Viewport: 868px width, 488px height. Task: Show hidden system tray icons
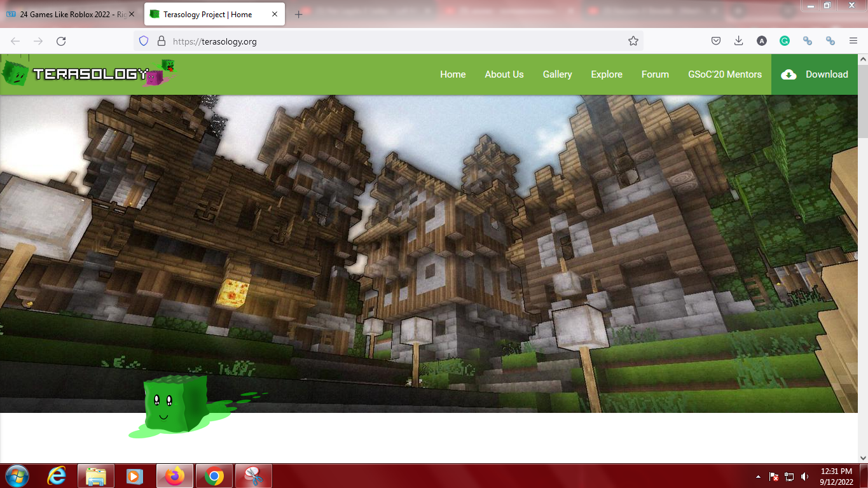pos(758,477)
